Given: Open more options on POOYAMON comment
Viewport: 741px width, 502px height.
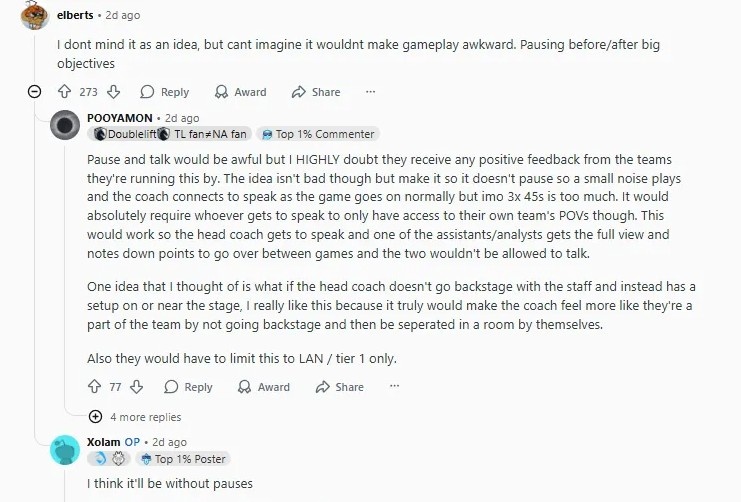Looking at the screenshot, I should [394, 387].
